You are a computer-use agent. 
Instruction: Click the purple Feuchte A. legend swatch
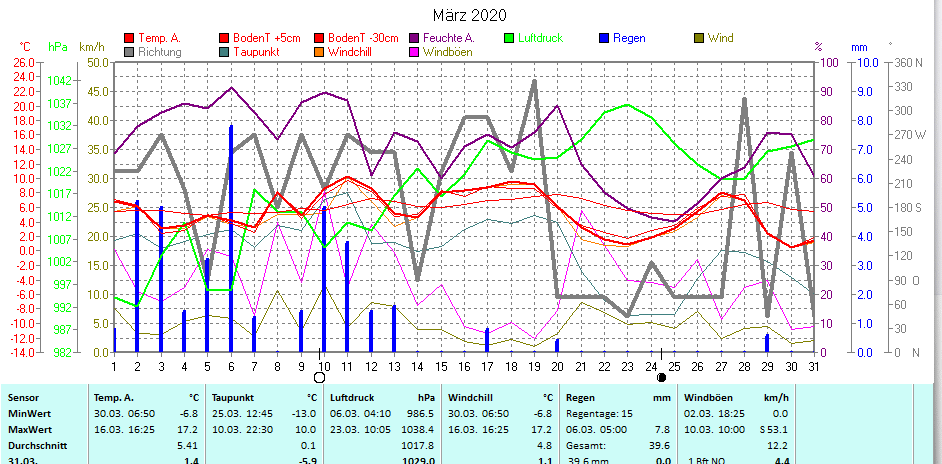tap(414, 38)
